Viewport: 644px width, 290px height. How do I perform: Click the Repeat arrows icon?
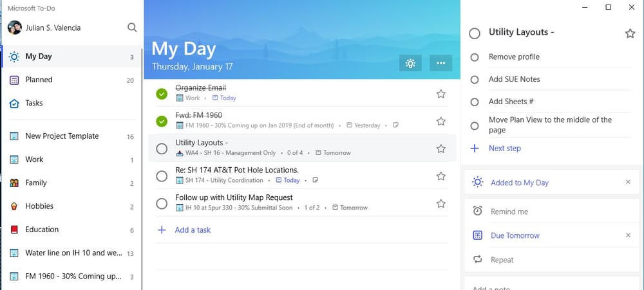(477, 259)
